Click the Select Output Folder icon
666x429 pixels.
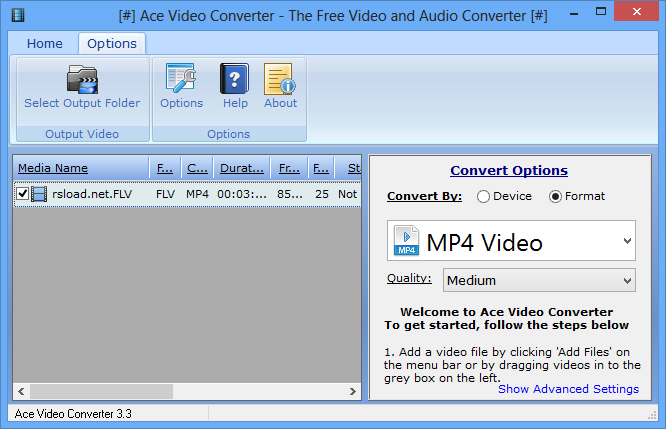82,79
